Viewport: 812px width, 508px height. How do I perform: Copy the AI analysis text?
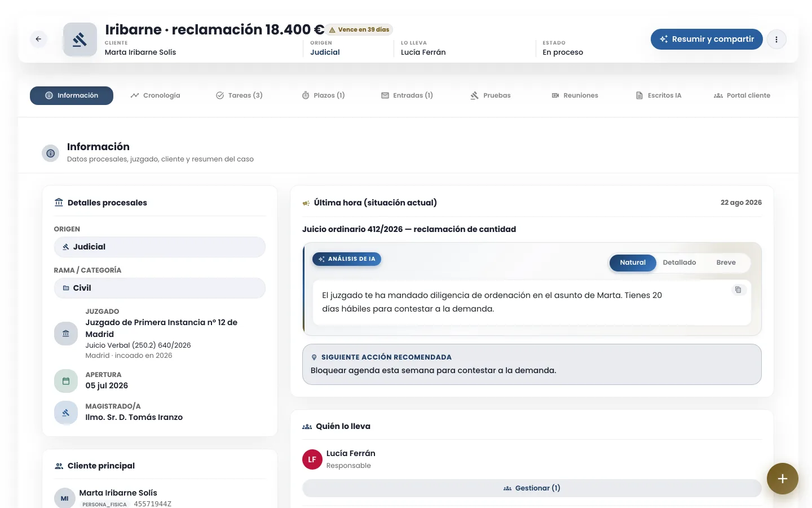[738, 290]
